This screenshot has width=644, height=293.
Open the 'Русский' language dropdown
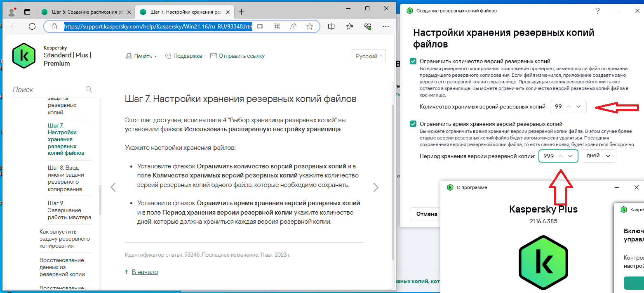coord(369,56)
